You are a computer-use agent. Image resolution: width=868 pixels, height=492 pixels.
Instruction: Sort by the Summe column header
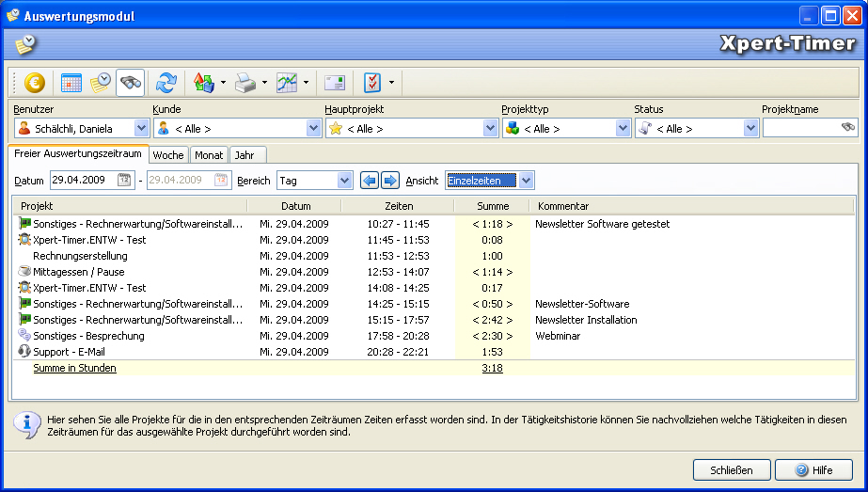(x=492, y=206)
